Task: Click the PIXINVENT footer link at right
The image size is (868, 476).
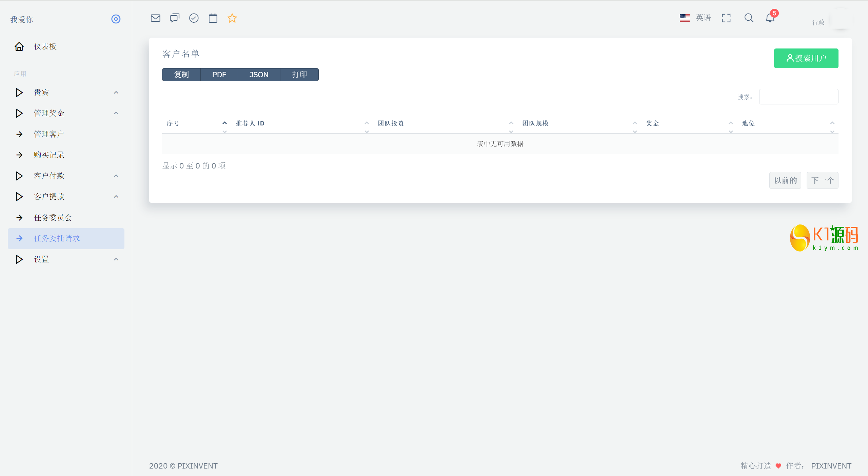Action: [x=831, y=466]
